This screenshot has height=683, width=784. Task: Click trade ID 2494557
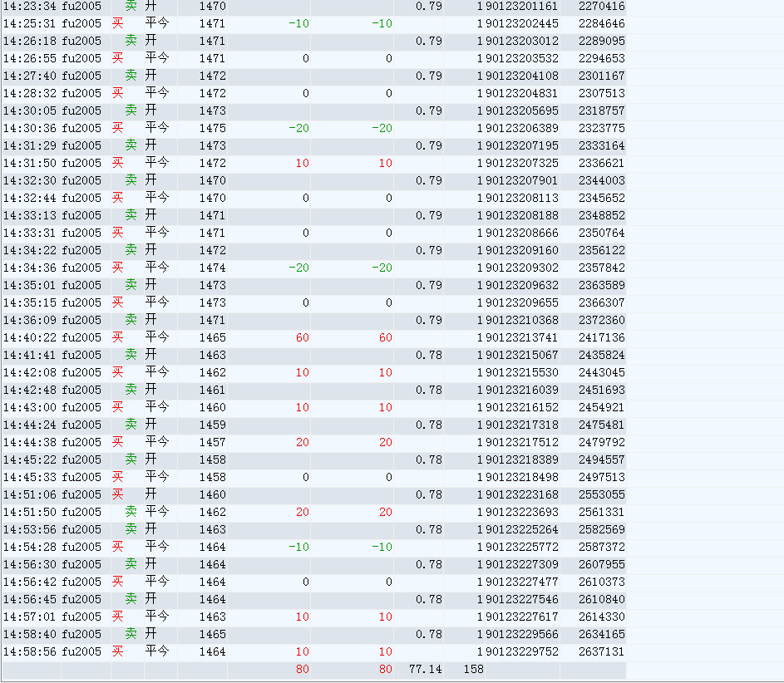(601, 460)
